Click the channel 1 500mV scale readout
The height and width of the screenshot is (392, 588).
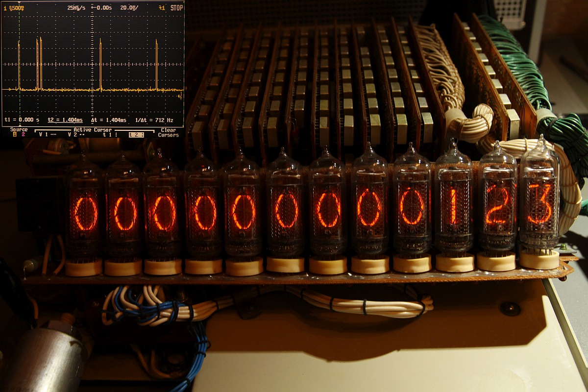[x=15, y=8]
